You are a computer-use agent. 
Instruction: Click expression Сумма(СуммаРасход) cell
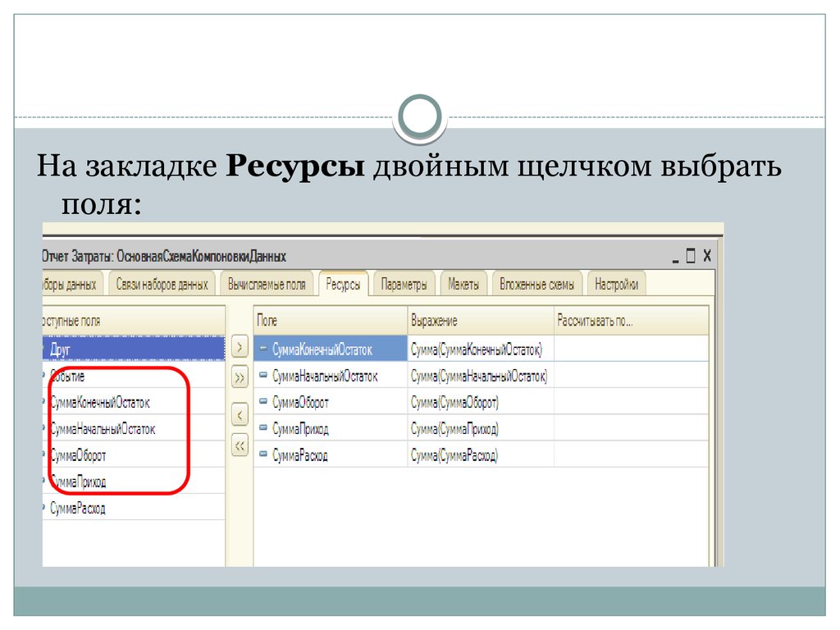pyautogui.click(x=481, y=454)
